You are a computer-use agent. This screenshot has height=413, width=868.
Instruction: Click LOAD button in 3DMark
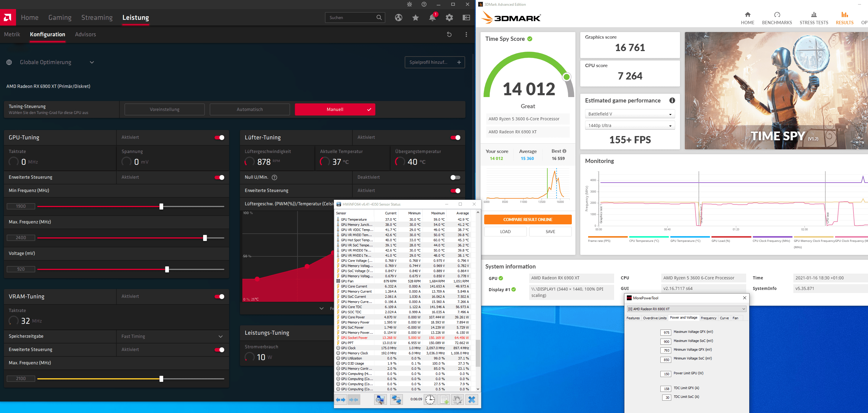tap(505, 232)
